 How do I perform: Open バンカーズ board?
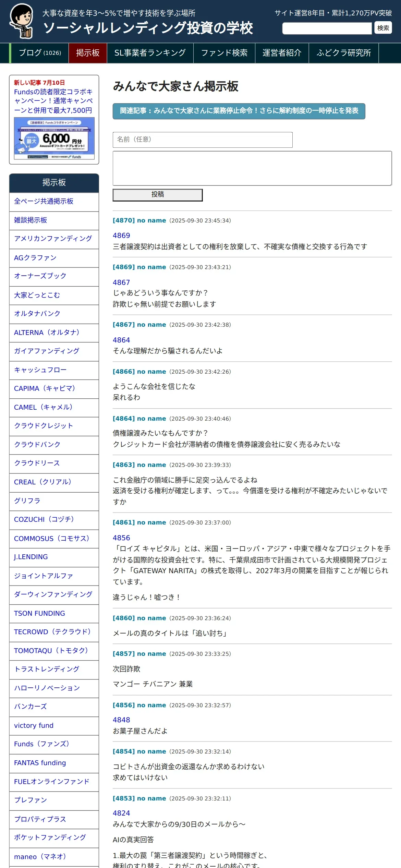click(54, 707)
